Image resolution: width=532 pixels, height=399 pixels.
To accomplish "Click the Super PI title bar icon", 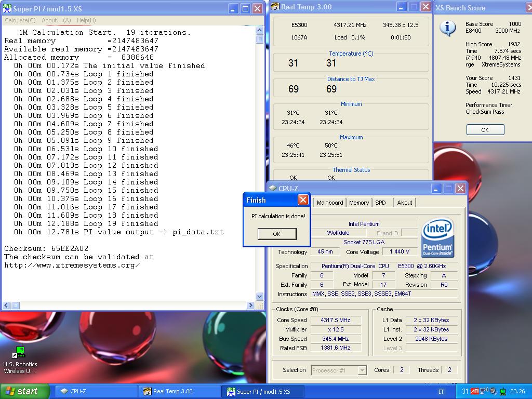I will 7,8.
